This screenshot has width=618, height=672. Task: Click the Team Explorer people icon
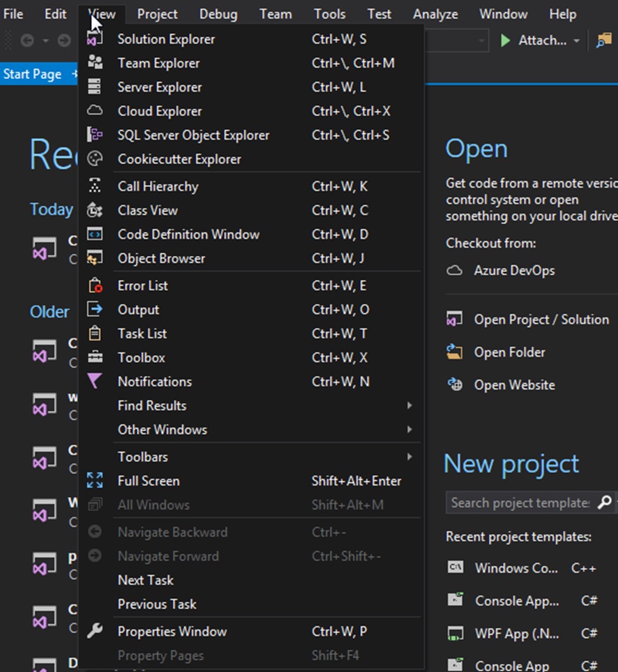[x=95, y=63]
